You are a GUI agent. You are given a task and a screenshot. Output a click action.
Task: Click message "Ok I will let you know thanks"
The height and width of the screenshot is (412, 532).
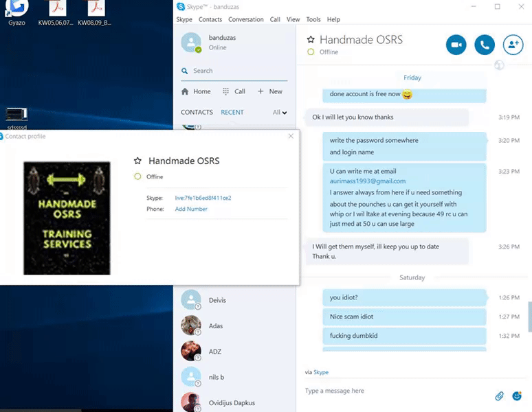pos(387,117)
